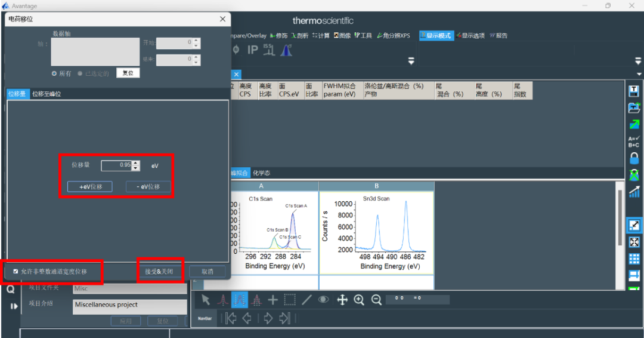This screenshot has width=644, height=338.
Task: Click the Sn3d Scan spectrum thumbnail
Action: coord(377,233)
